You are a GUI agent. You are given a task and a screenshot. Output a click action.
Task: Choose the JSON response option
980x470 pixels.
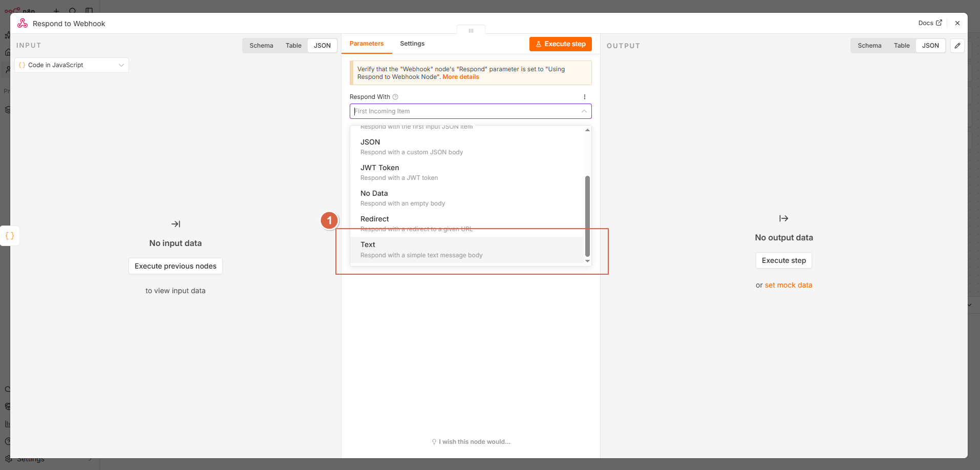coord(467,147)
